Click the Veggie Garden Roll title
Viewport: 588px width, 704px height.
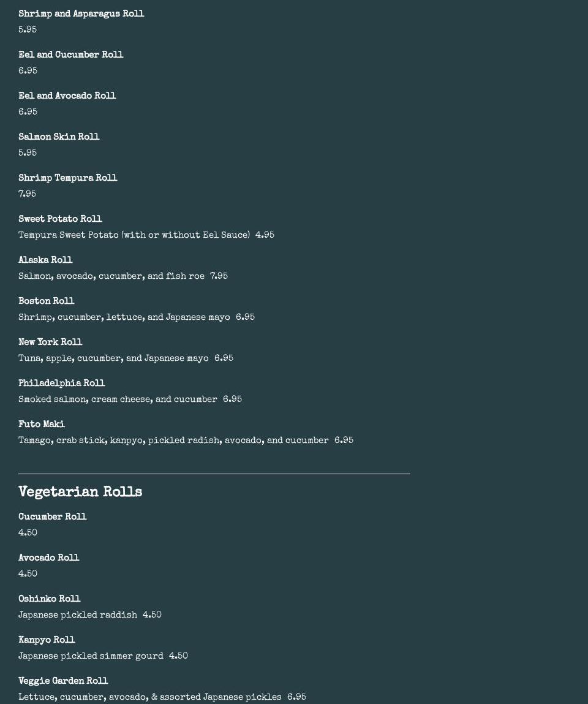[x=63, y=681]
